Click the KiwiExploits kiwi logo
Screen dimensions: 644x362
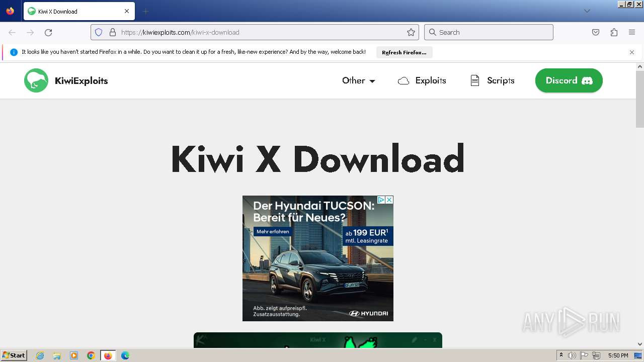(36, 80)
